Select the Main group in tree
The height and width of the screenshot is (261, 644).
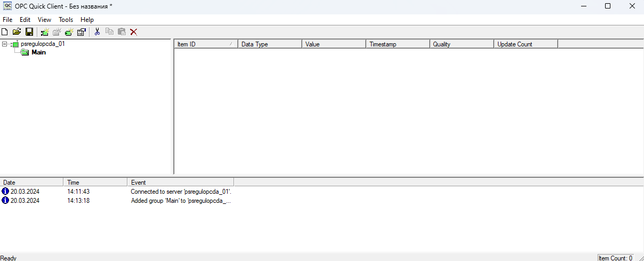38,52
